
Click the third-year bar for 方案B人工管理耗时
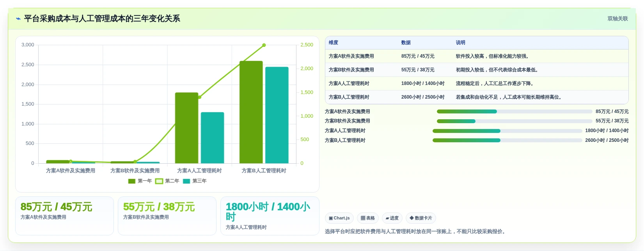[x=277, y=115]
